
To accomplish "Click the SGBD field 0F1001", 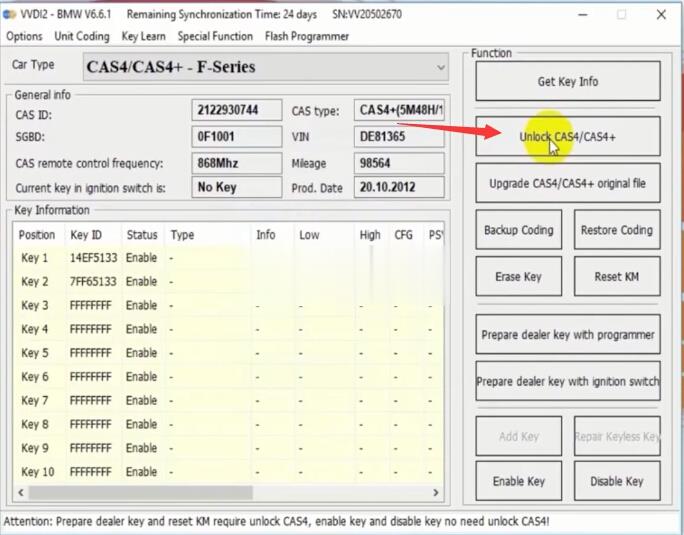I will [x=236, y=137].
